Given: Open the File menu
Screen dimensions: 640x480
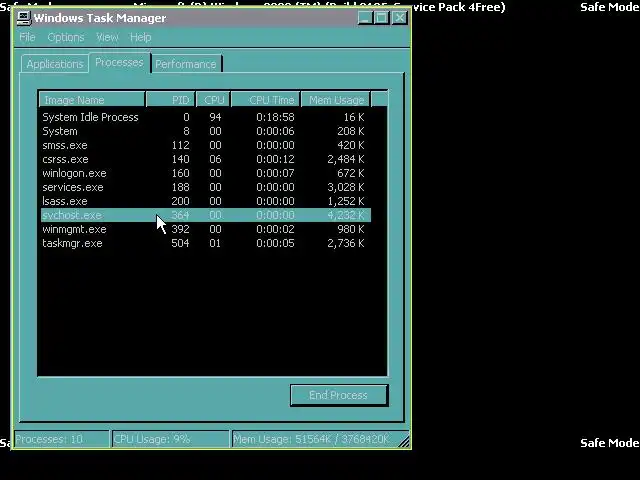Looking at the screenshot, I should (27, 38).
